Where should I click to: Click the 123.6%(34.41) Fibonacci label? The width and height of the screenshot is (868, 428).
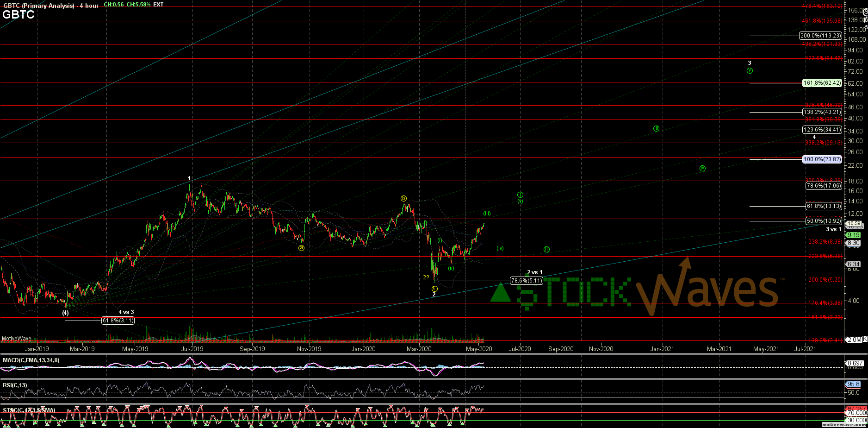point(823,130)
